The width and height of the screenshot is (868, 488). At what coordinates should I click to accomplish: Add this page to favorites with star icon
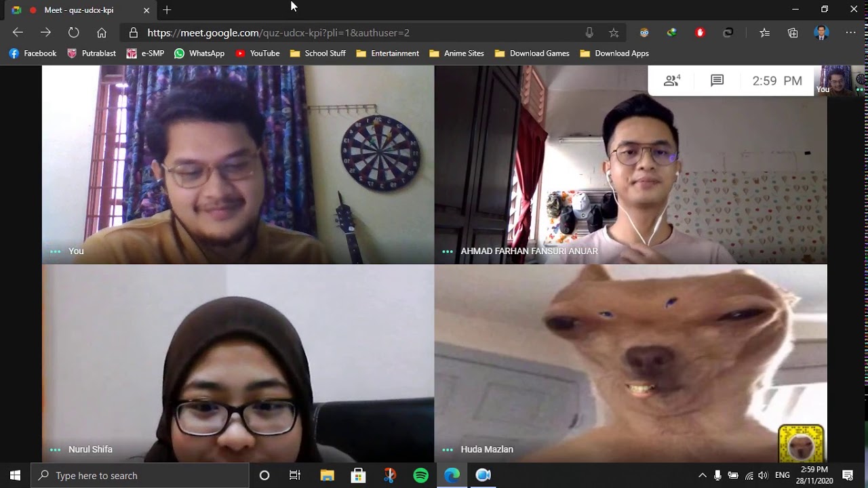(614, 33)
